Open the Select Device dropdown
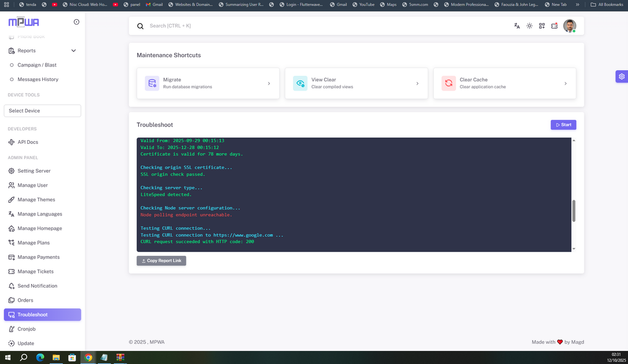Screen dimensions: 628x364 tap(42, 111)
